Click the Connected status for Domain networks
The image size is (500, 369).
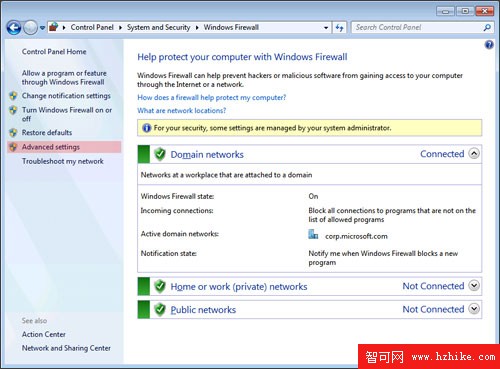tap(442, 154)
